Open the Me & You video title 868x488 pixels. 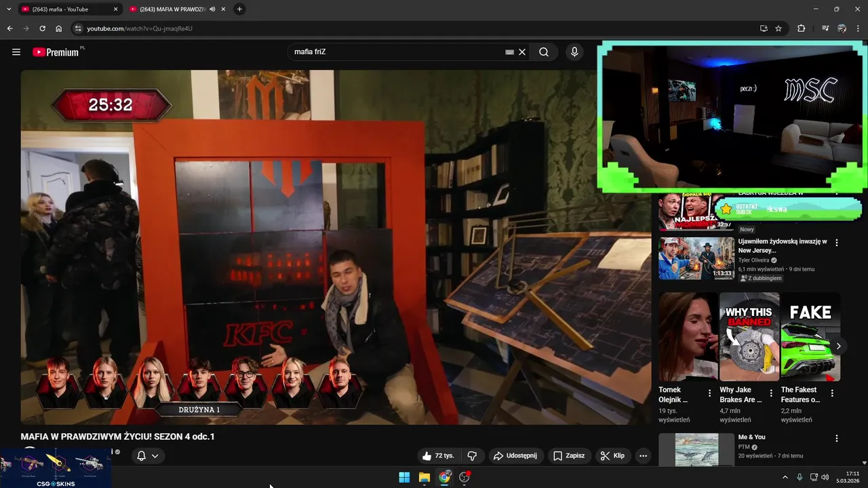tap(751, 437)
